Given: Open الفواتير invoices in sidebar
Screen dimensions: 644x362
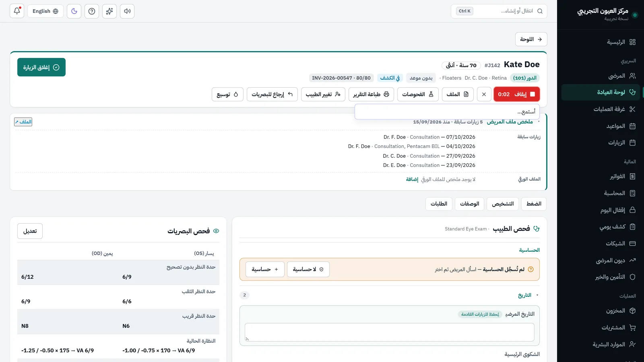Looking at the screenshot, I should (x=600, y=176).
